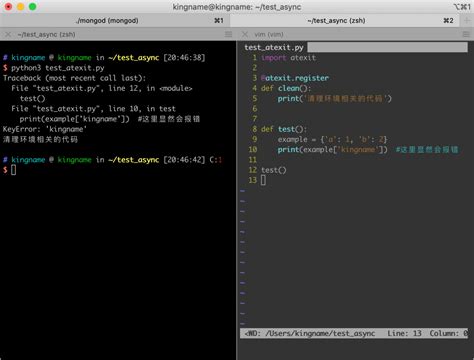Image resolution: width=474 pixels, height=360 pixels.
Task: Click the window title 'kingname@kingname: ~/test_async'
Action: [237, 7]
